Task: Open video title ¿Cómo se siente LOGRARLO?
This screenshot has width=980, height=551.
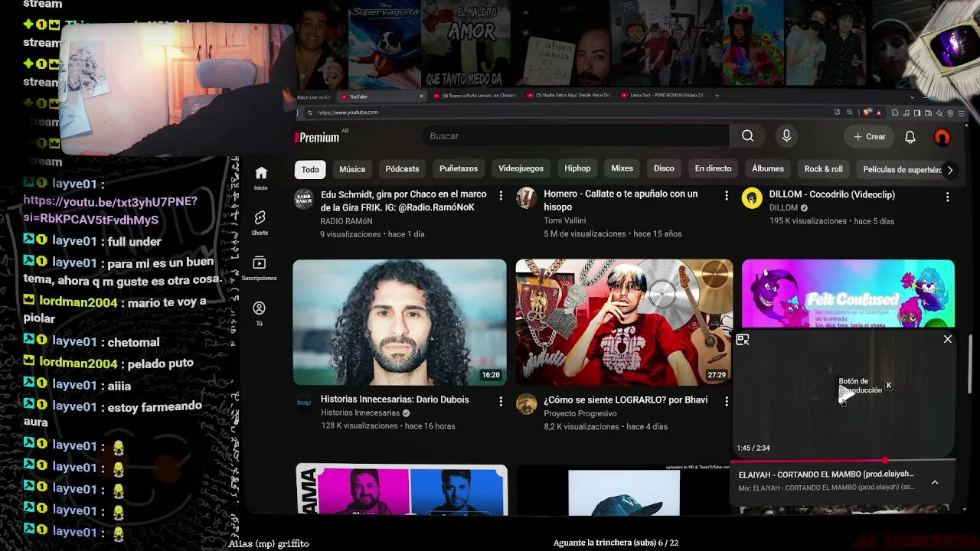Action: (x=626, y=400)
